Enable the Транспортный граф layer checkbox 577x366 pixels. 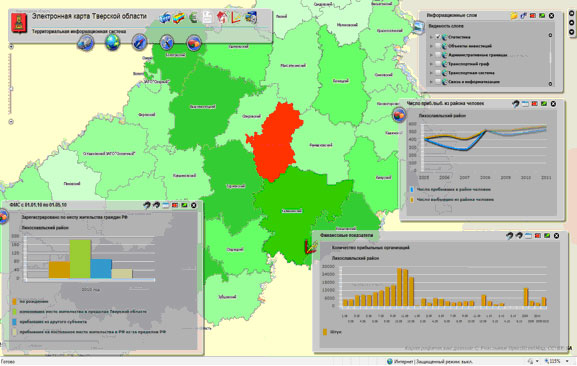click(438, 64)
